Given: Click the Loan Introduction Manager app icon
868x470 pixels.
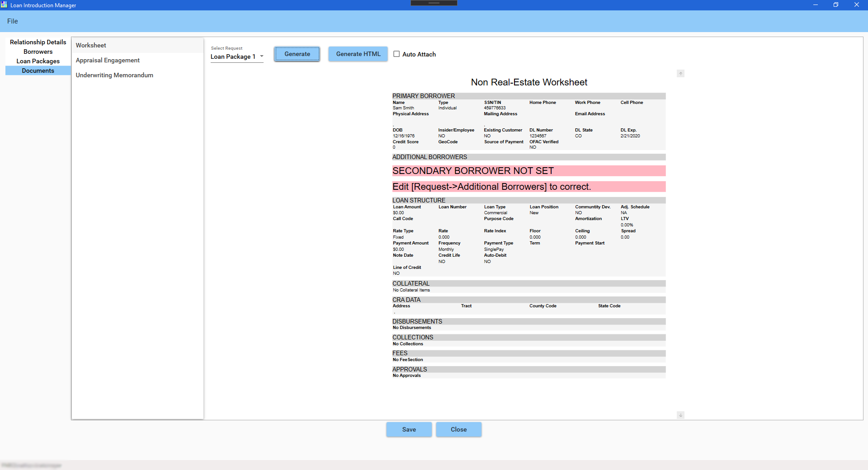Looking at the screenshot, I should (x=4, y=5).
